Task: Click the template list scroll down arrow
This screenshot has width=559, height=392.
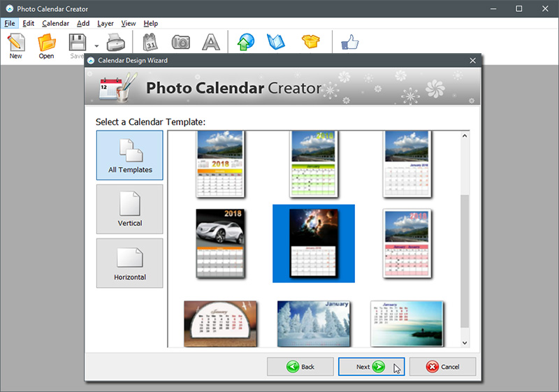Action: point(465,343)
